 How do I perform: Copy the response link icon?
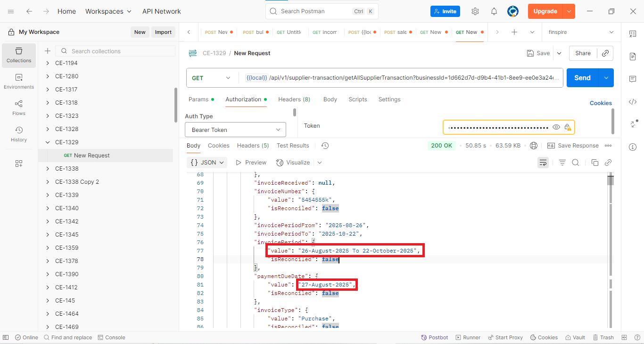[x=608, y=163]
